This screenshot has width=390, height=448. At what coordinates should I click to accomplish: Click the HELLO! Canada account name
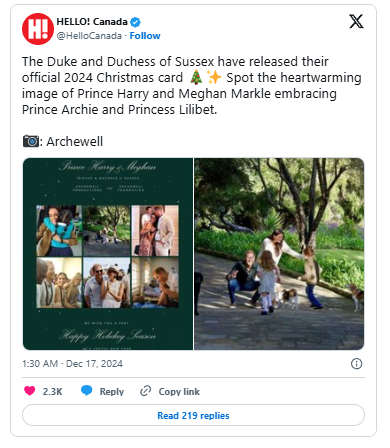tap(92, 22)
